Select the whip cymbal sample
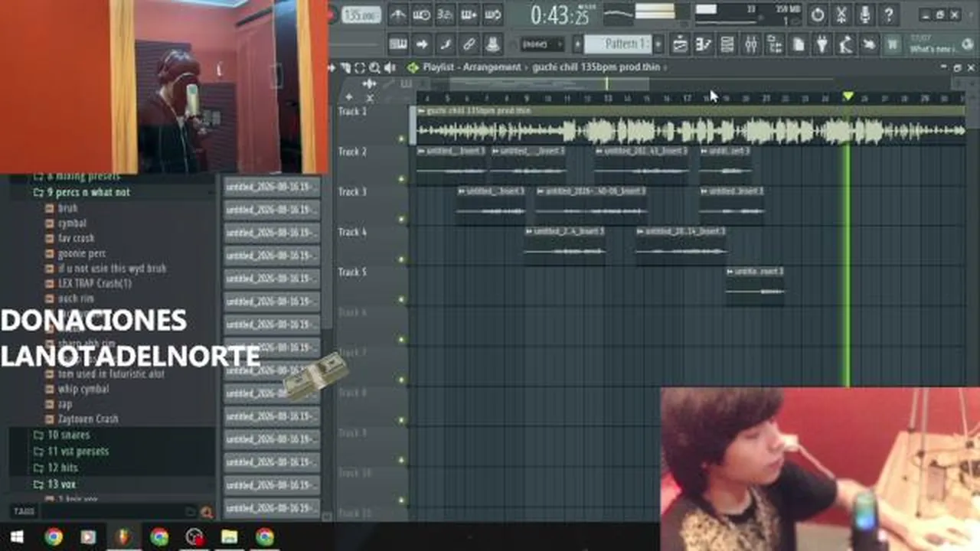980x551 pixels. coord(83,389)
